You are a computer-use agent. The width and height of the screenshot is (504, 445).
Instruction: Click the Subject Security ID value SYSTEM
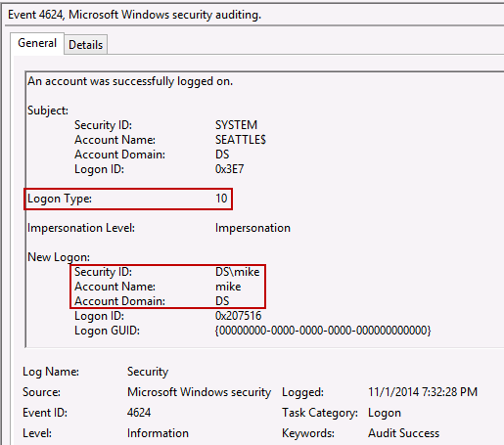[236, 125]
